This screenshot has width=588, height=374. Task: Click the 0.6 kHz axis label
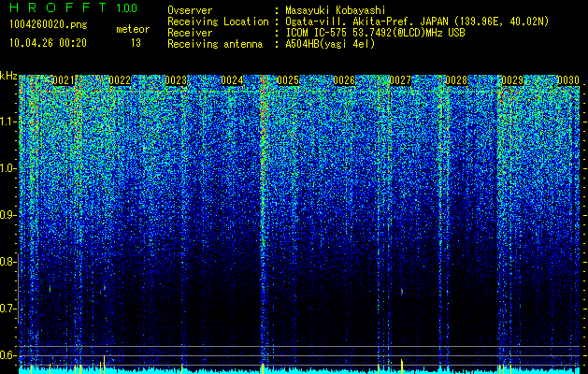(x=8, y=355)
